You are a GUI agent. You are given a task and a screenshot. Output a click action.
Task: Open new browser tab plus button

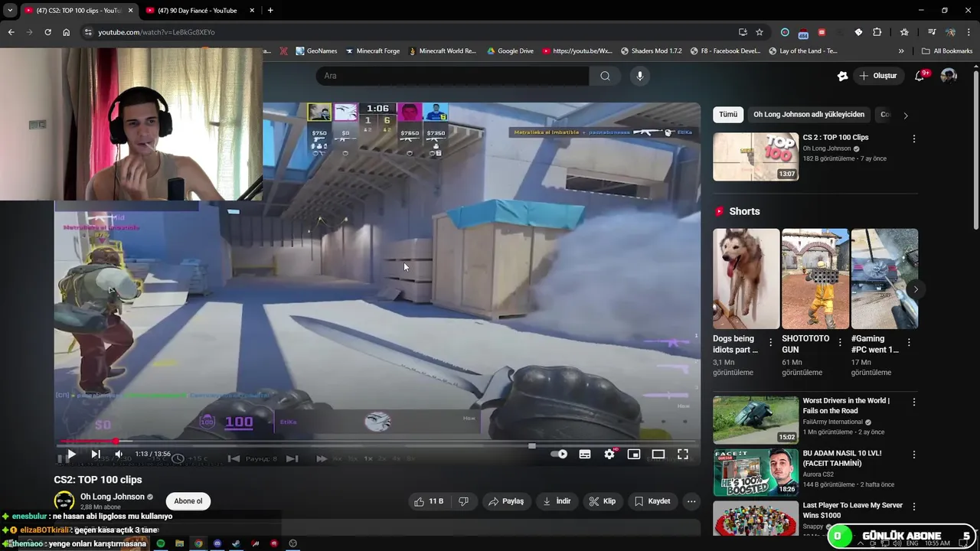270,11
